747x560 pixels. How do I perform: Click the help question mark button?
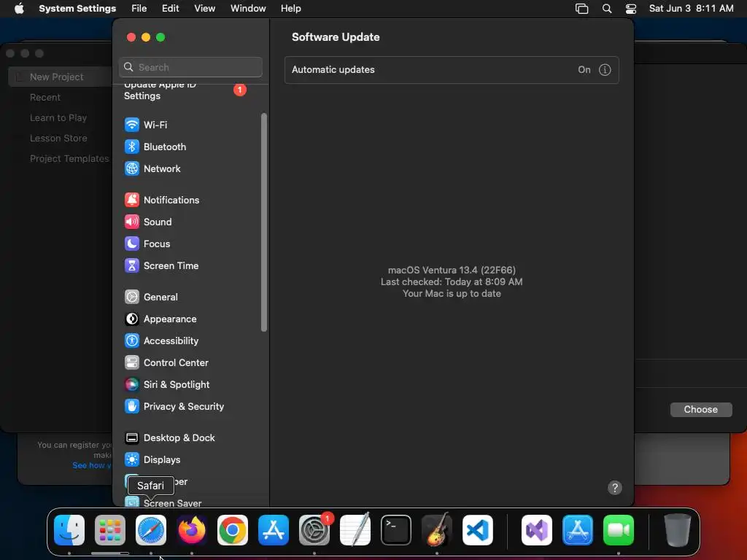click(614, 488)
